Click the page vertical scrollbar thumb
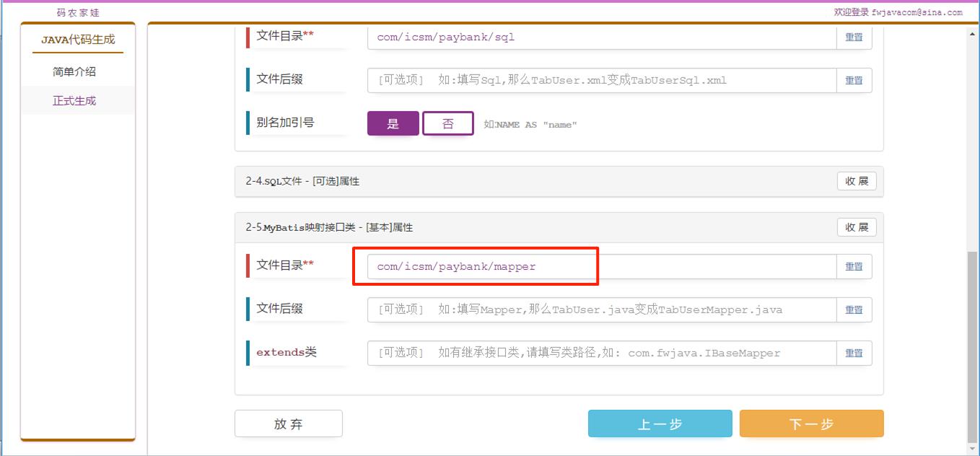This screenshot has width=980, height=456. point(973,346)
